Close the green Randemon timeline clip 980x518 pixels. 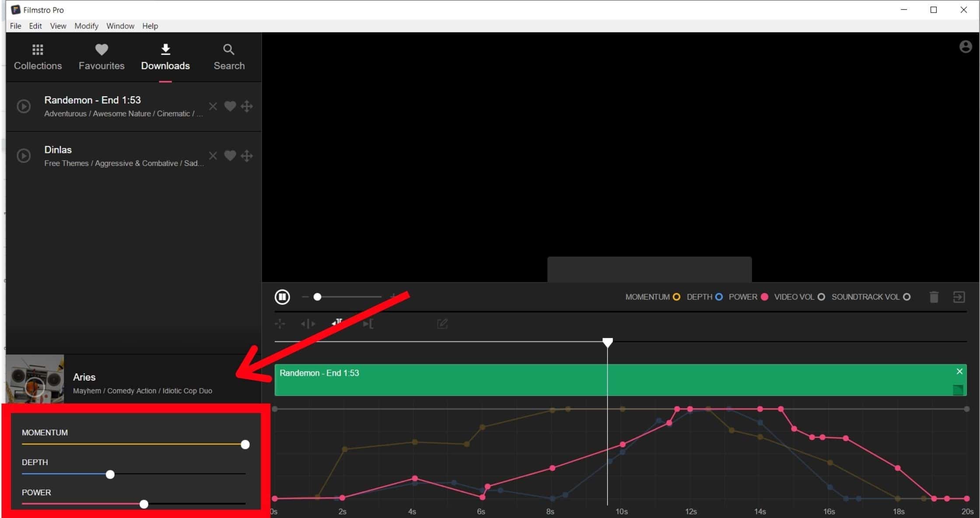click(959, 371)
